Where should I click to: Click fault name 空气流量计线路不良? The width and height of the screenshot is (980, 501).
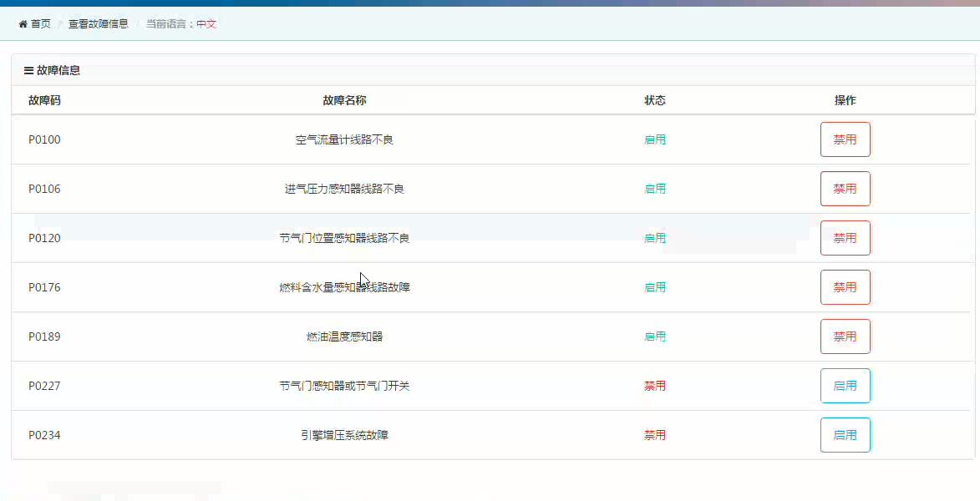click(344, 140)
